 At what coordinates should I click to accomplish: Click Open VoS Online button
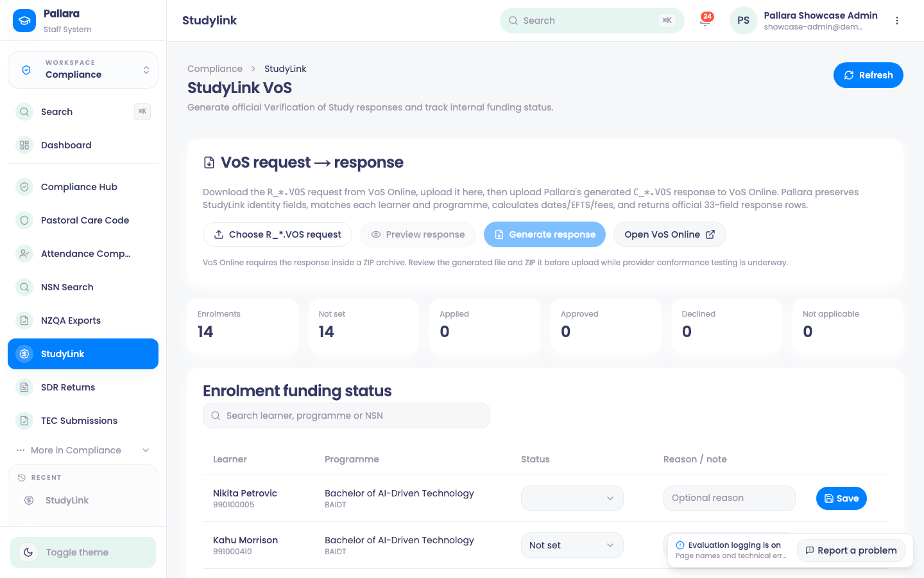pos(670,234)
